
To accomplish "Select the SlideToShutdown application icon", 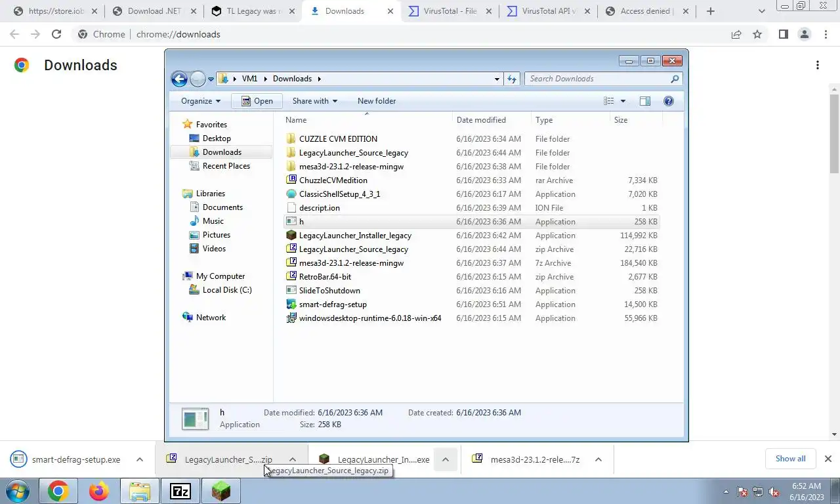I will point(291,291).
